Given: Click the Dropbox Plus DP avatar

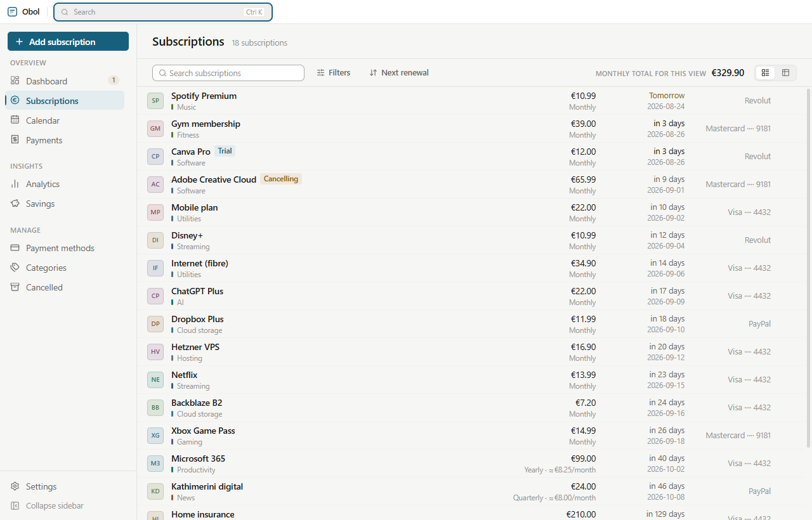Looking at the screenshot, I should point(155,324).
